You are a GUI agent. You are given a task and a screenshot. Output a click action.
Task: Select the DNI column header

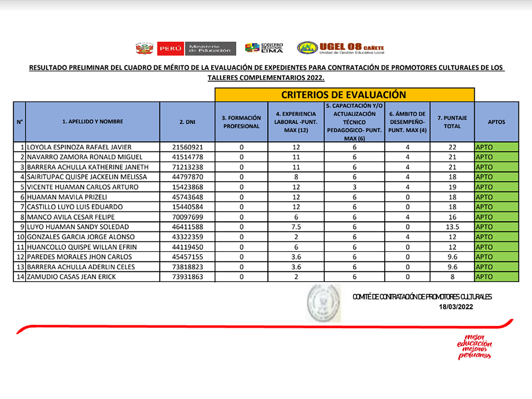coord(187,122)
